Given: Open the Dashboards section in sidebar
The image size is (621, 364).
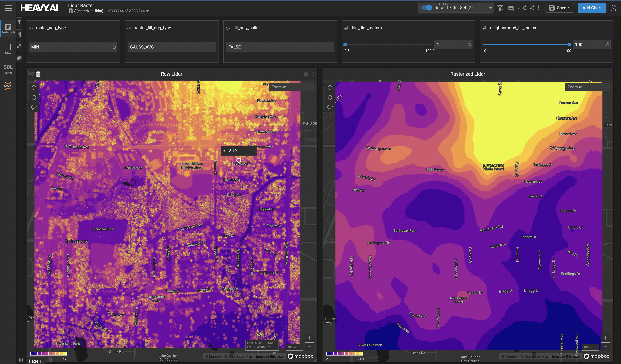Looking at the screenshot, I should click(x=8, y=28).
